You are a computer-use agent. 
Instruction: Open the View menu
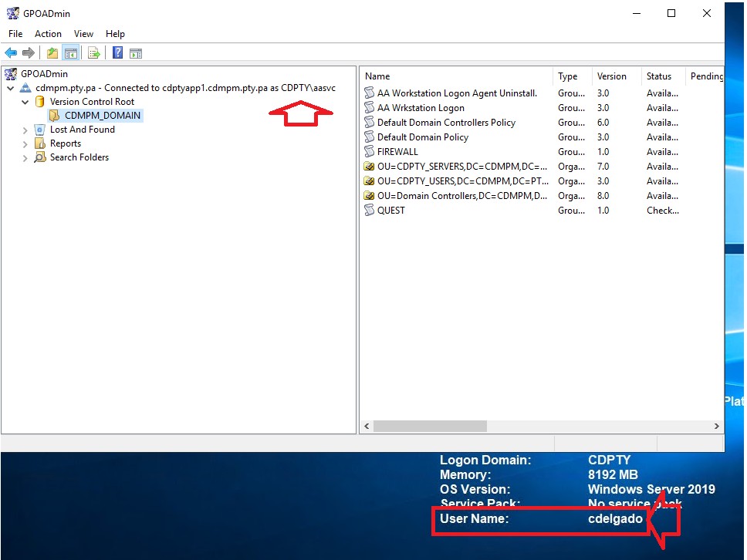click(x=83, y=34)
